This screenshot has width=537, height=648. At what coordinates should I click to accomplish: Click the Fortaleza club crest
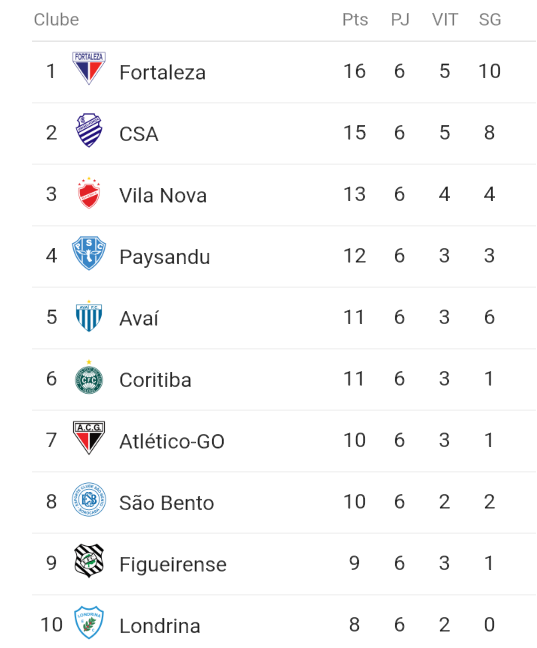(89, 68)
